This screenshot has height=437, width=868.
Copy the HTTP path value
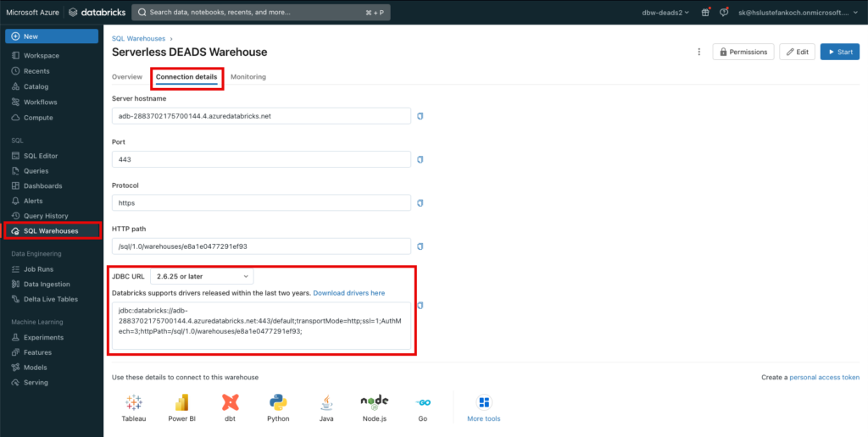[420, 246]
